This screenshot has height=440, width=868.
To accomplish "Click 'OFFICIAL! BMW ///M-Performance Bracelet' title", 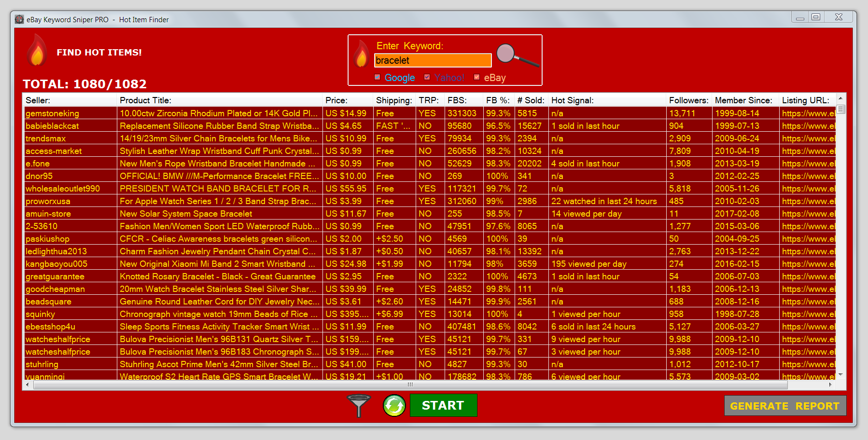I will click(219, 176).
